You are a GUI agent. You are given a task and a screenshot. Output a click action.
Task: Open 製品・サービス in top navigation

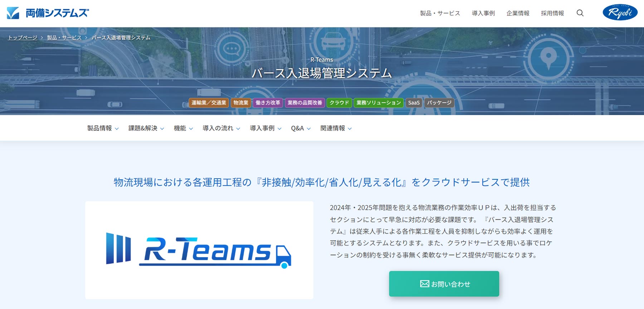pyautogui.click(x=440, y=13)
